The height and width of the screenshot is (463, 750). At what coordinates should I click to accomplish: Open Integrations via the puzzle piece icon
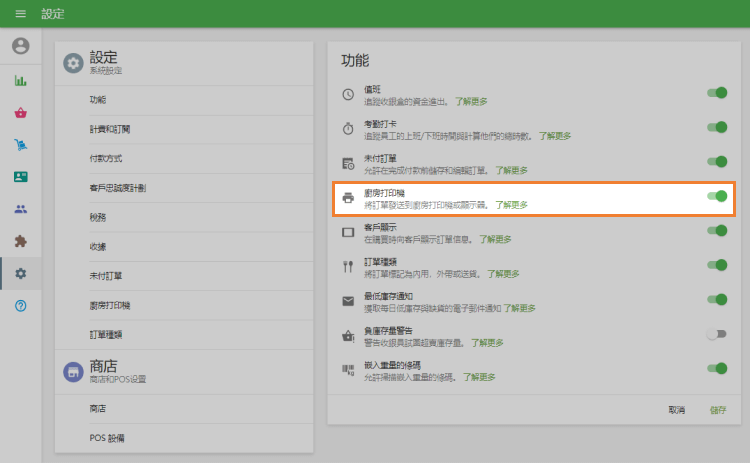point(20,241)
